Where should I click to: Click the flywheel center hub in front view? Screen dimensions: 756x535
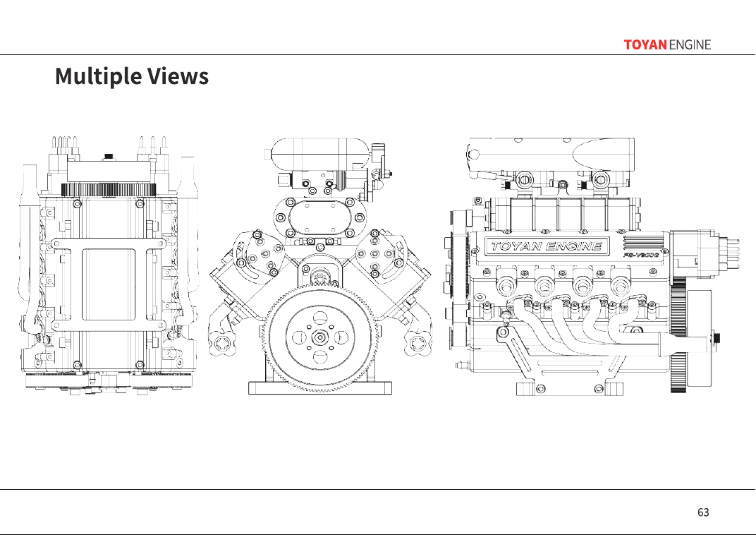point(320,337)
